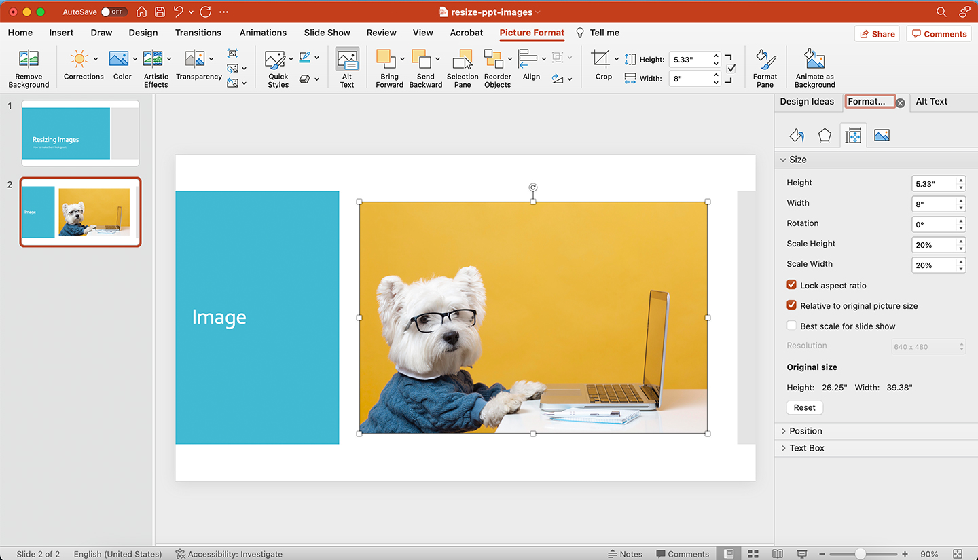Open the Artistic Effects dropdown
Viewport: 978px width, 560px height.
coord(156,67)
